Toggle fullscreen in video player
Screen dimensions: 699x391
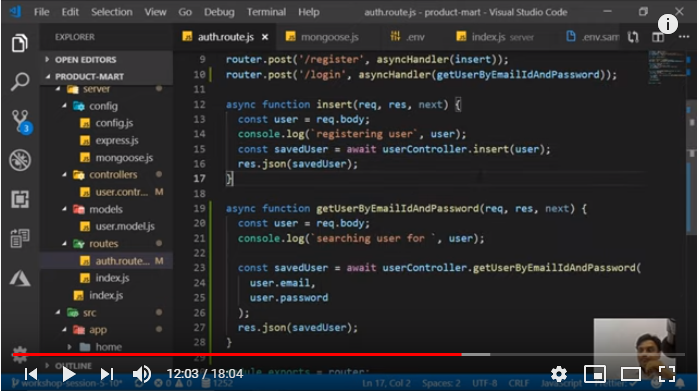coord(667,374)
